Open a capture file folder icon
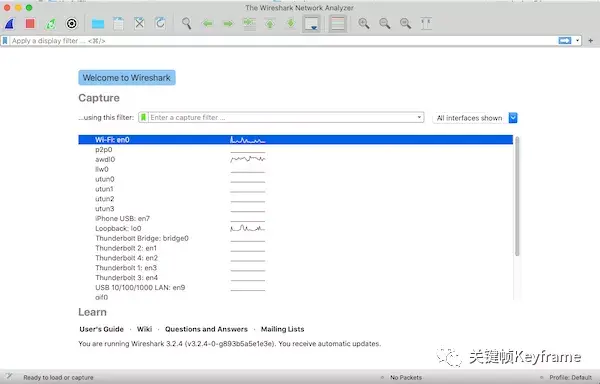Screen dimensions: 600x384 click(x=98, y=24)
